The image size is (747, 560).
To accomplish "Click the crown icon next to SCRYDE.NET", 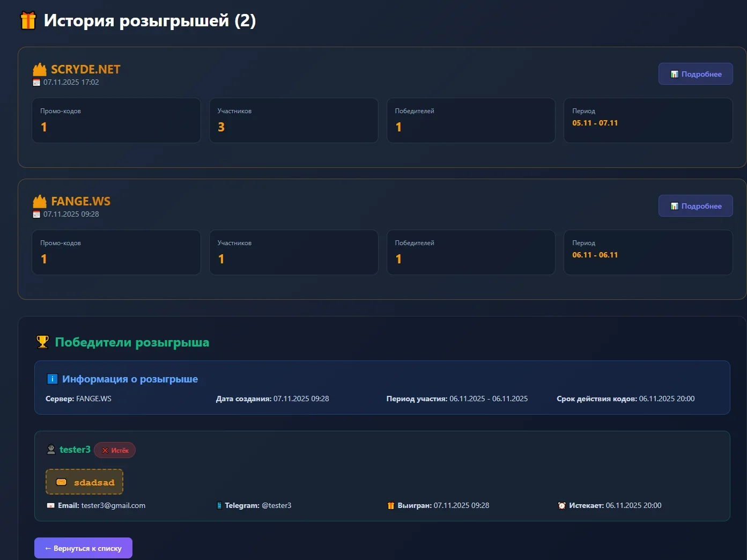I will tap(40, 70).
